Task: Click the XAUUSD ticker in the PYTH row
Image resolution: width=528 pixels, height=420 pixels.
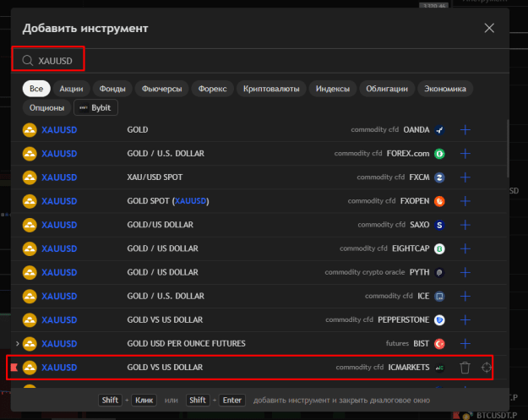Action: pos(59,272)
